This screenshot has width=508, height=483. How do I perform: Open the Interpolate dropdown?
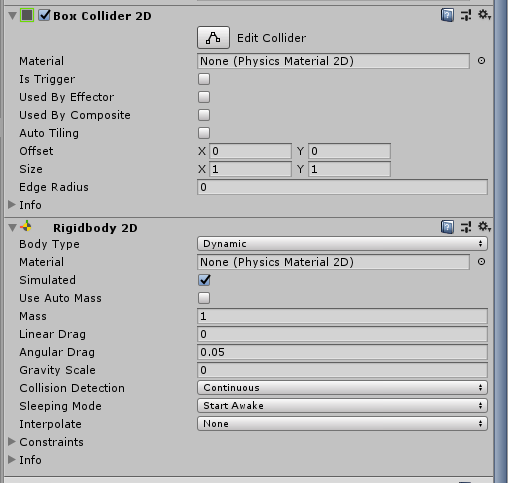click(342, 424)
